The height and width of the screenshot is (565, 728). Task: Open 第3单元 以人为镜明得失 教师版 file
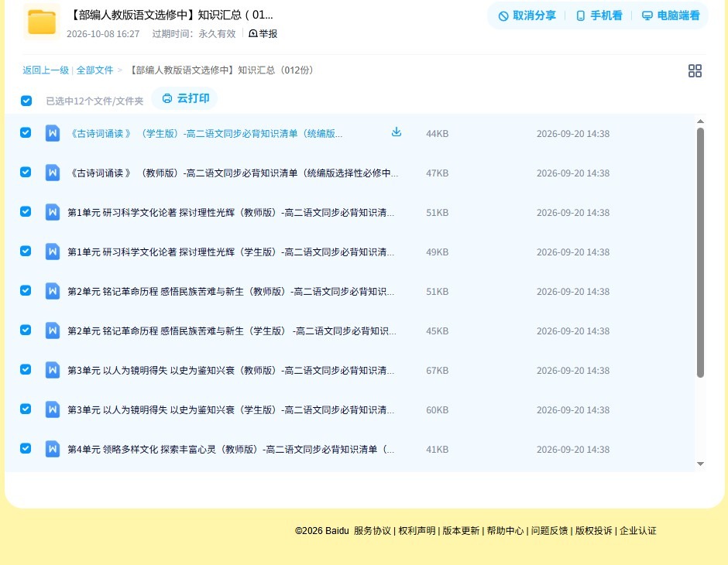231,370
